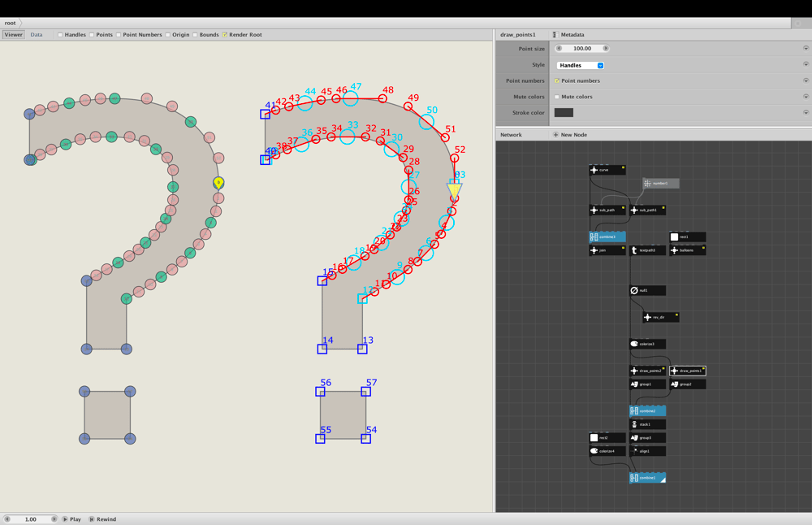Switch to the Viewer tab
This screenshot has height=525, width=812.
coord(14,35)
